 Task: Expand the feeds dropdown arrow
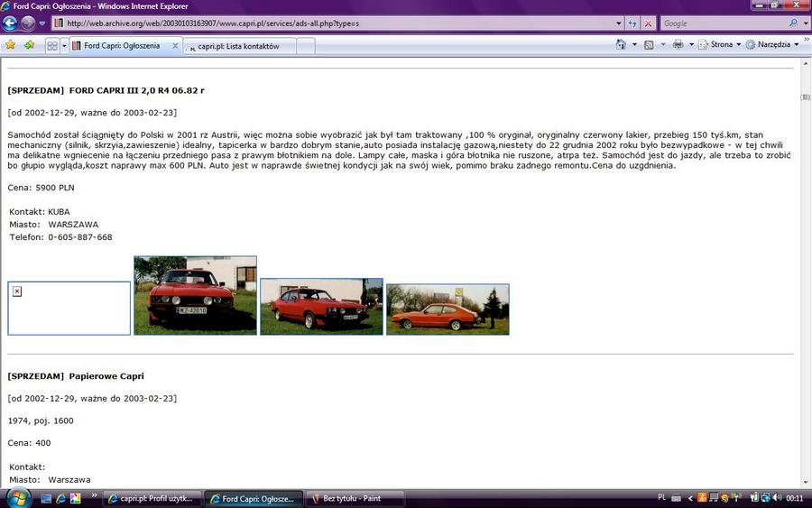[663, 44]
